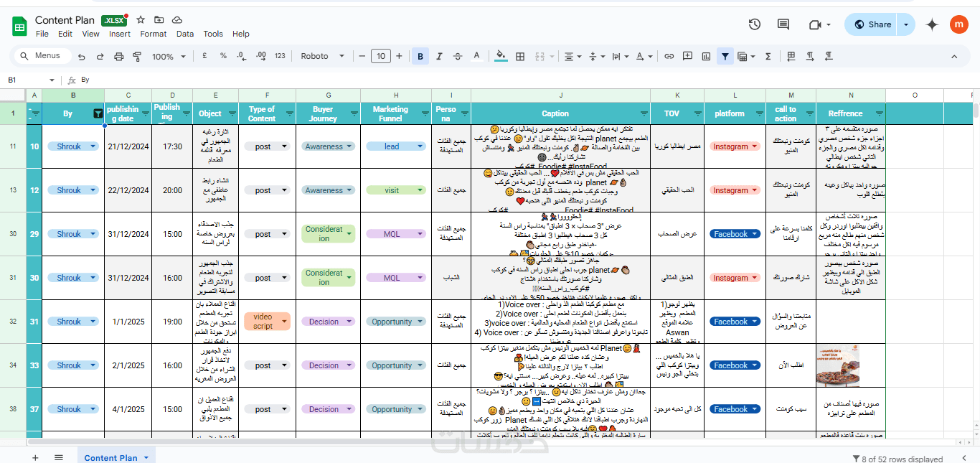This screenshot has height=463, width=980.
Task: Click the .XLSX badge
Action: point(114,21)
